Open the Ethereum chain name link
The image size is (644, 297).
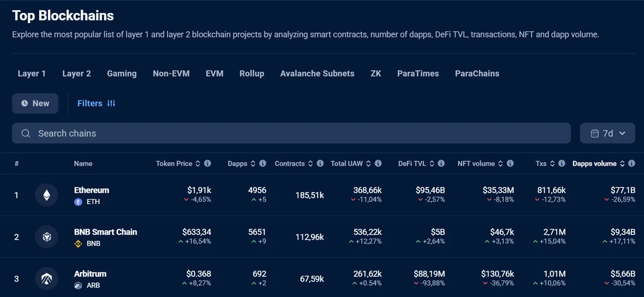[92, 190]
